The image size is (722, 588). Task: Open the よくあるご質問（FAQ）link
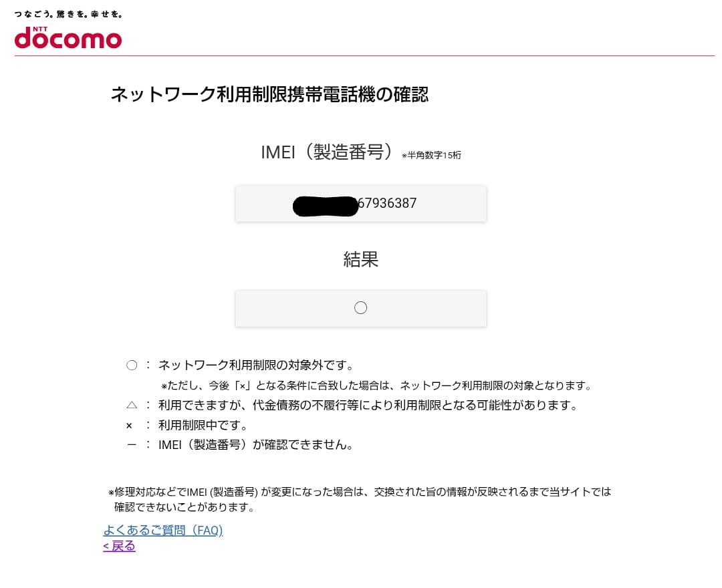[162, 530]
